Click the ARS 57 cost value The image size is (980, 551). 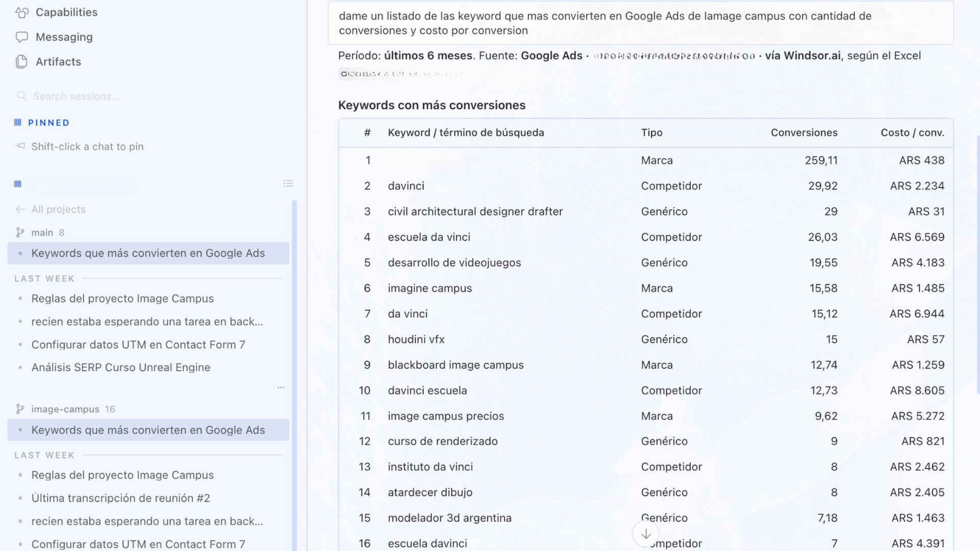tap(926, 339)
